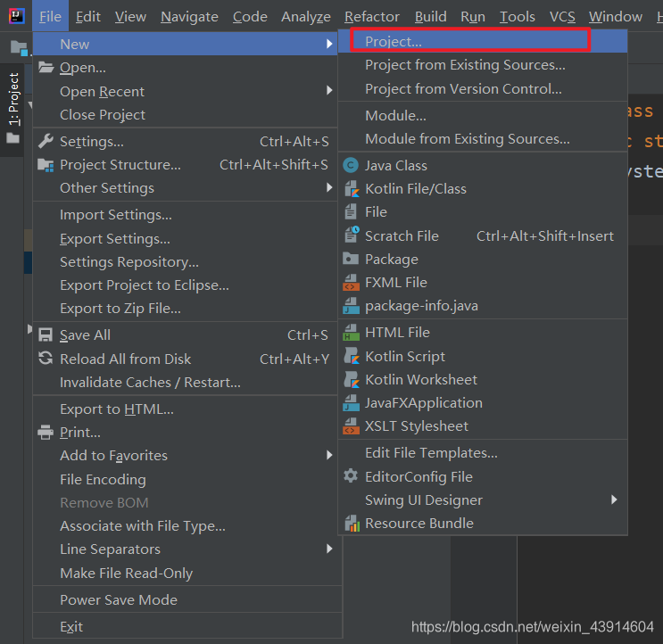
Task: Expand the Open Recent submenu arrow
Action: pyautogui.click(x=329, y=90)
